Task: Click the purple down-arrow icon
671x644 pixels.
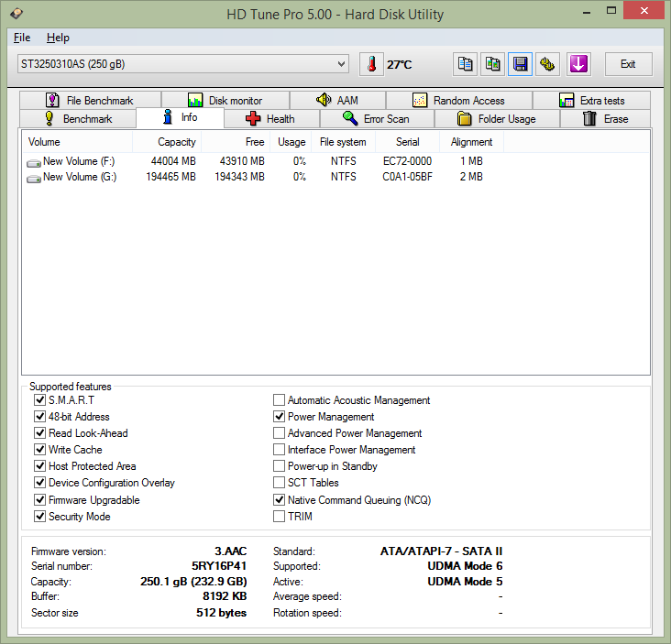Action: pos(578,64)
